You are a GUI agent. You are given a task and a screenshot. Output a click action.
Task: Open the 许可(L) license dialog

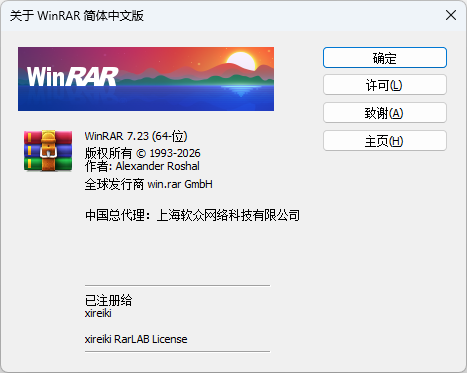point(385,85)
